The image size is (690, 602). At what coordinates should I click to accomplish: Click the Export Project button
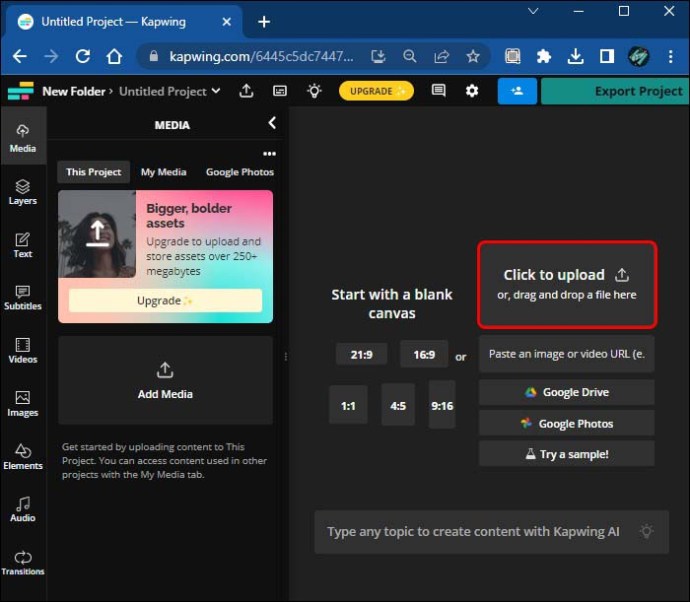coord(615,91)
